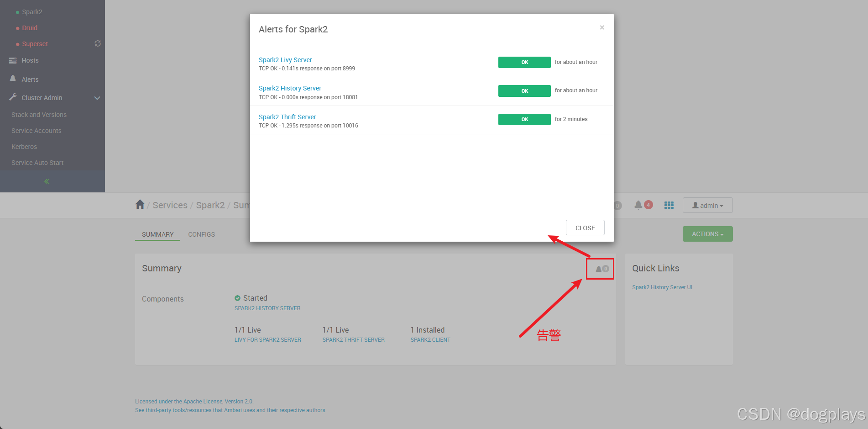Open Stack and Versions page
The image size is (868, 429).
39,115
